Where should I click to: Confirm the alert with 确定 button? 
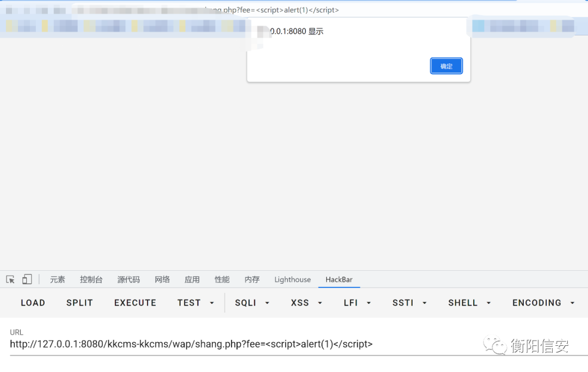click(446, 66)
